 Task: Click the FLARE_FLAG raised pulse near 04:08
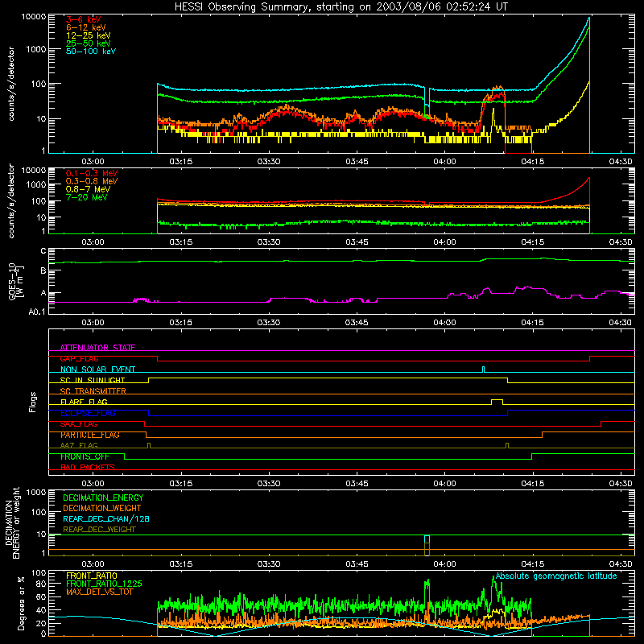click(497, 401)
